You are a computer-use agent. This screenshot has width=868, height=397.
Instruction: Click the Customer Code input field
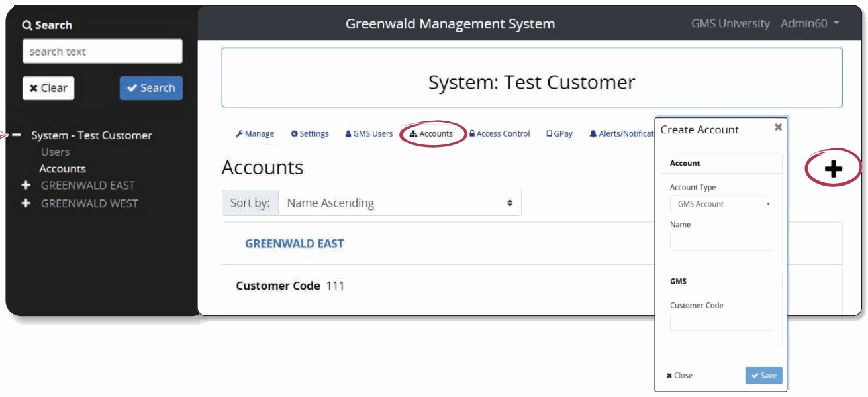point(721,322)
